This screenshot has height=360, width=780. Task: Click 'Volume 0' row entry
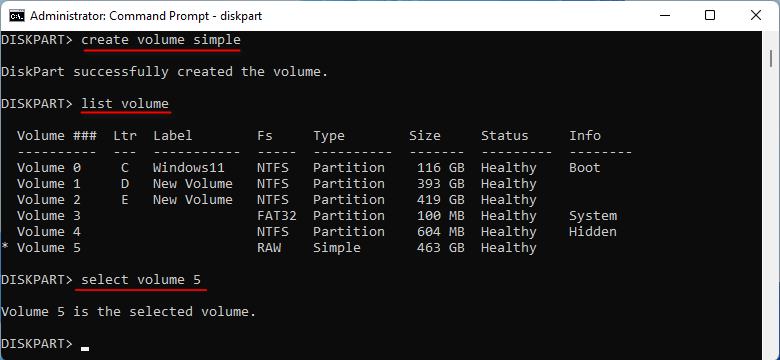click(49, 168)
